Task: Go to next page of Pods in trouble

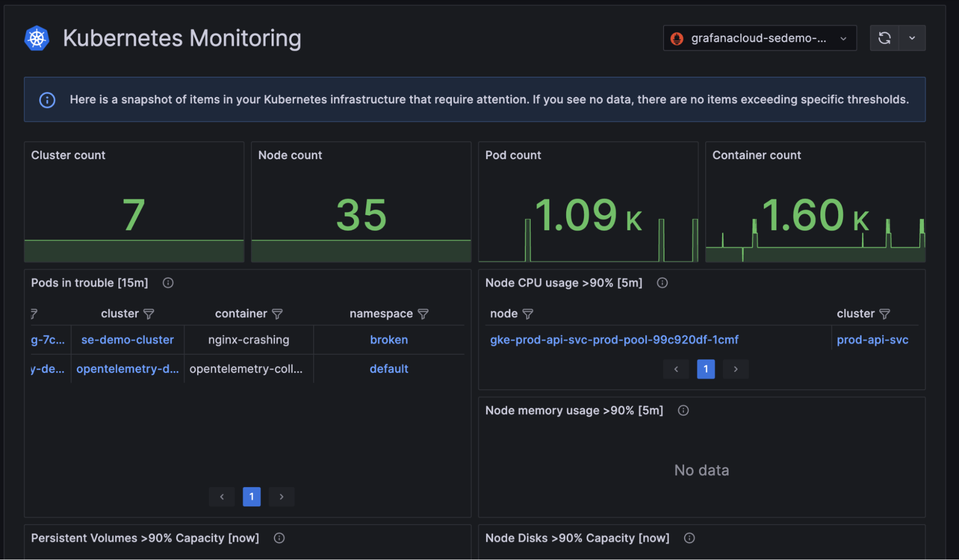Action: click(282, 497)
